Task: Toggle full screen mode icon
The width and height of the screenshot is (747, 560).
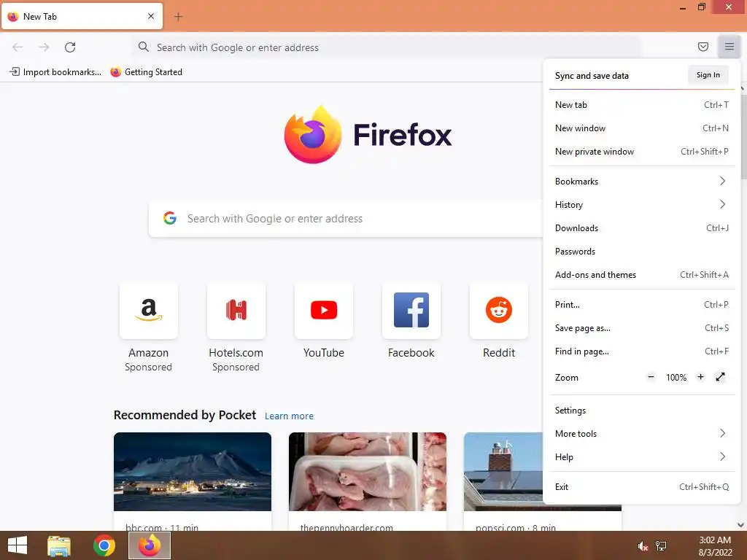Action: (x=720, y=377)
